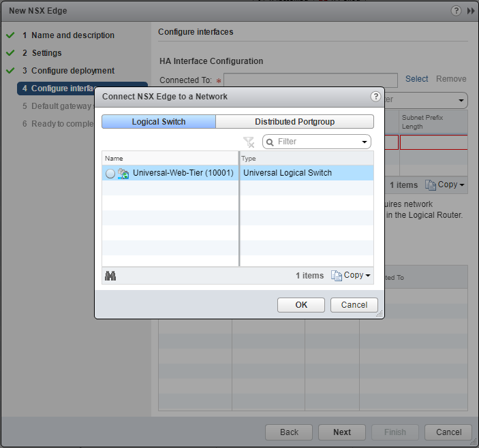Screen dimensions: 479x448
Task: Cancel the Connect NSX Edge dialog
Action: click(x=354, y=305)
